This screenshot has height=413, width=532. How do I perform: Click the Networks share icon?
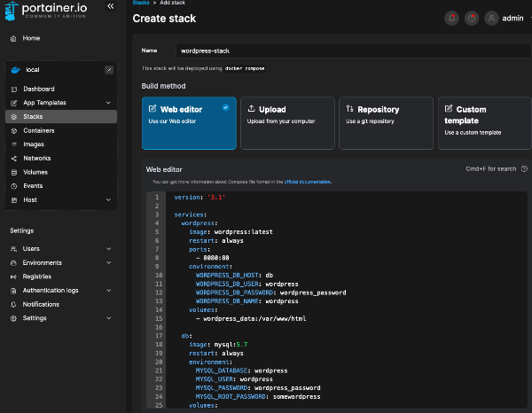[14, 159]
